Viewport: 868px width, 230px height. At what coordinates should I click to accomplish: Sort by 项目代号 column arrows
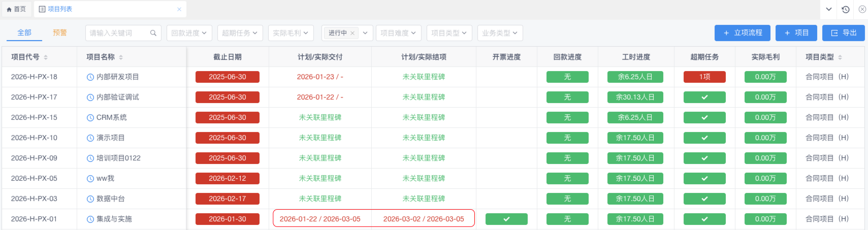click(x=46, y=57)
